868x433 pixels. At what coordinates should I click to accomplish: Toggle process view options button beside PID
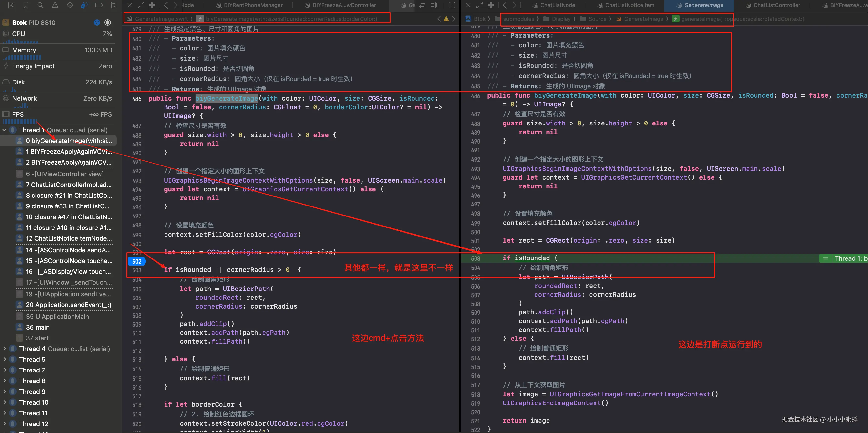pos(107,22)
